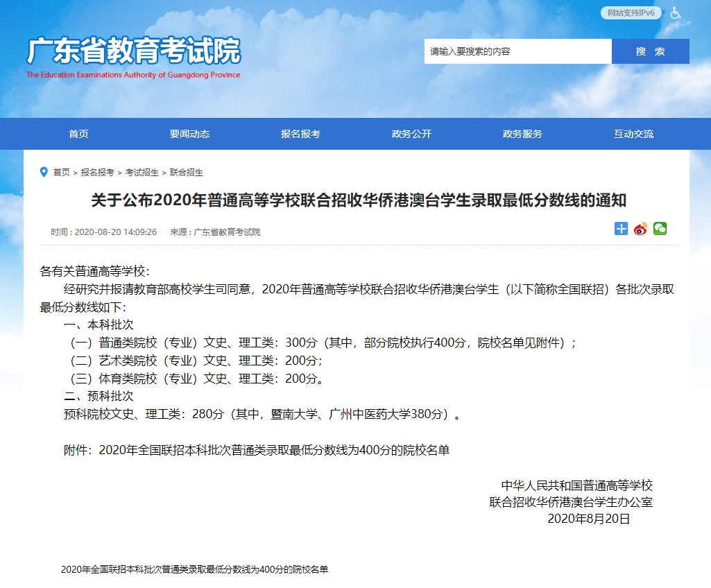
Task: Share article via WeChat icon
Action: click(x=660, y=229)
